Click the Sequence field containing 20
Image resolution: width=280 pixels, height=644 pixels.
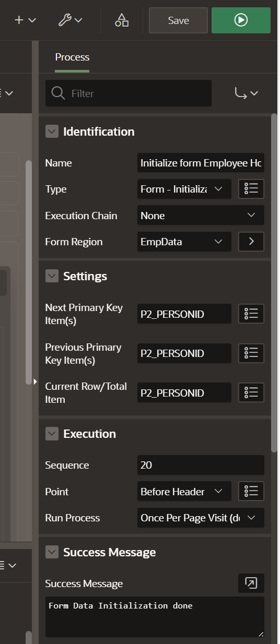201,465
